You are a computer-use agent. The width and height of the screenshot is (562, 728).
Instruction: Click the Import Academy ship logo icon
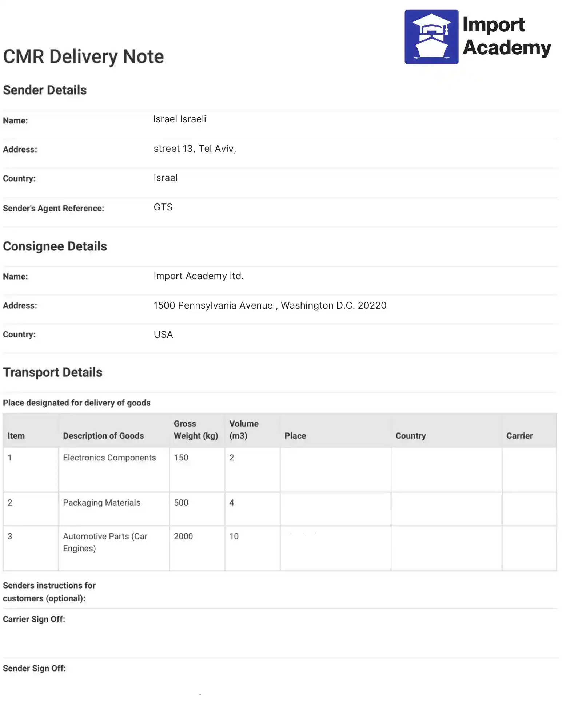pyautogui.click(x=431, y=37)
